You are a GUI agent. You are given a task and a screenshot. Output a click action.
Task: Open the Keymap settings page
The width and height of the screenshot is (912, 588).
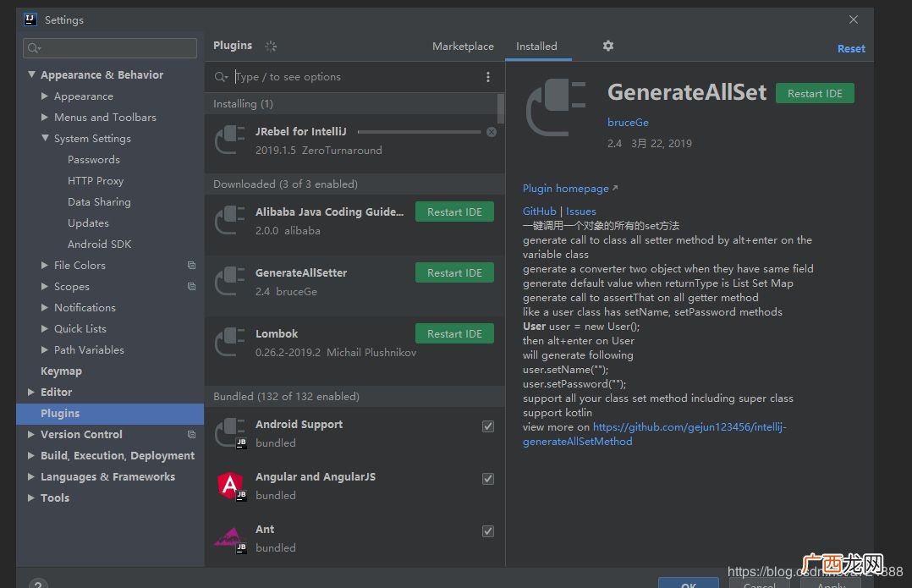point(61,371)
